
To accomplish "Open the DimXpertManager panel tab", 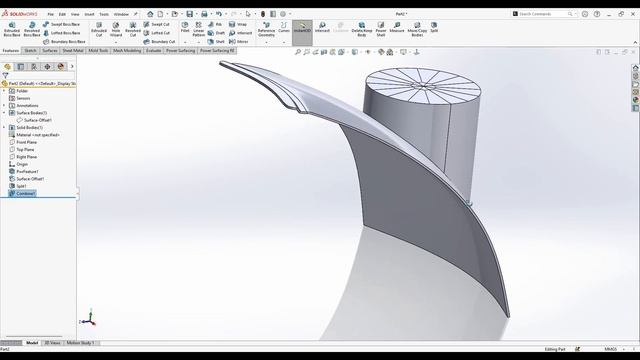I will 47,67.
